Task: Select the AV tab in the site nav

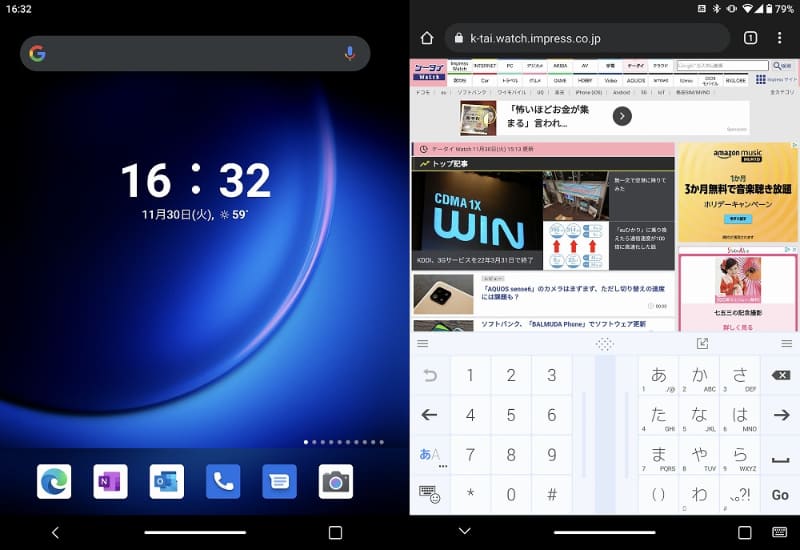Action: click(585, 66)
